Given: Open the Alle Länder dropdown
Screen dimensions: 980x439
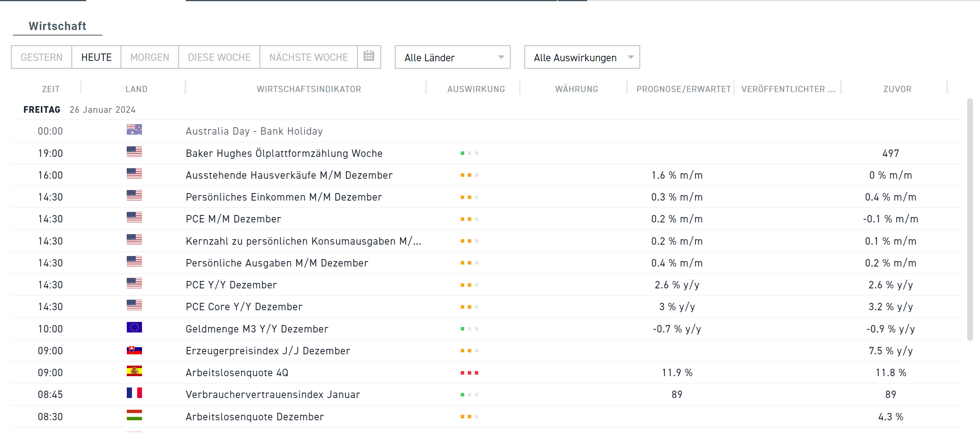Looking at the screenshot, I should [452, 57].
